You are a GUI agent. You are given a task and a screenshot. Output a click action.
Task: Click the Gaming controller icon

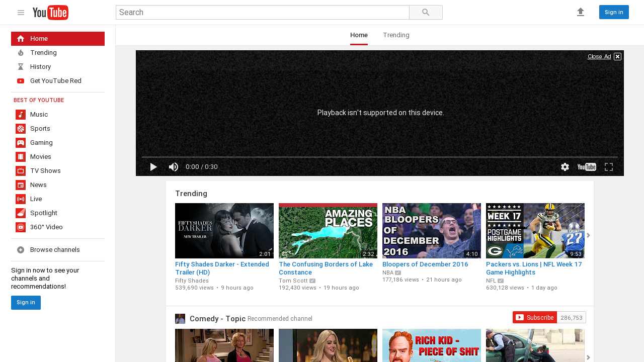coord(21,143)
